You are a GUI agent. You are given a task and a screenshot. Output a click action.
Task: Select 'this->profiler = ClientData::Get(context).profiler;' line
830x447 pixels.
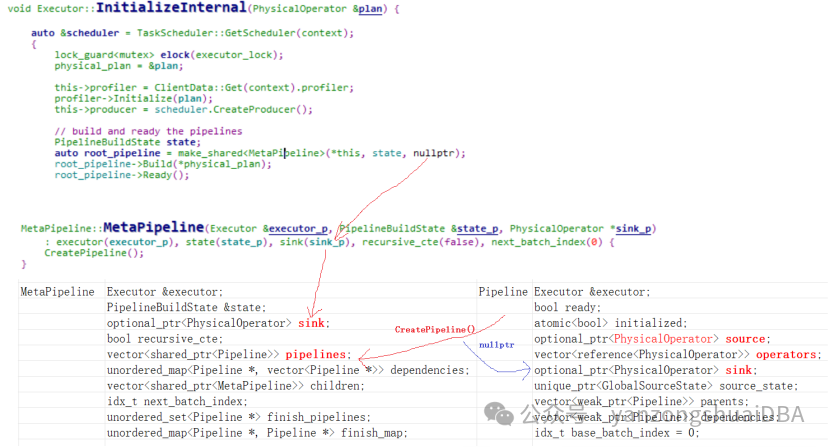(204, 87)
